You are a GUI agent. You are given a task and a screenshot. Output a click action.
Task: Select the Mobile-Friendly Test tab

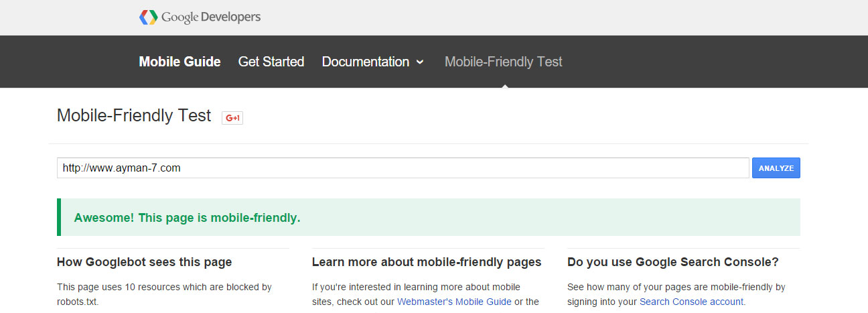[x=504, y=62]
